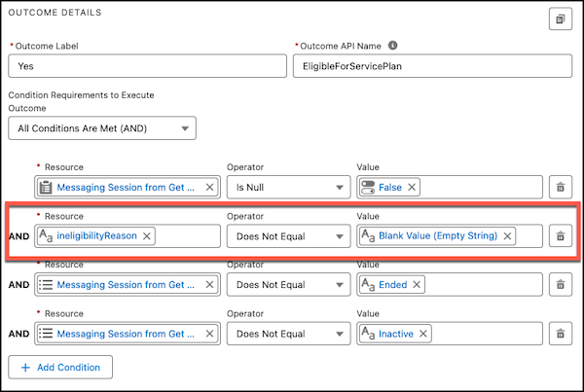The height and width of the screenshot is (392, 584).
Task: Click the False value pill
Action: (389, 188)
